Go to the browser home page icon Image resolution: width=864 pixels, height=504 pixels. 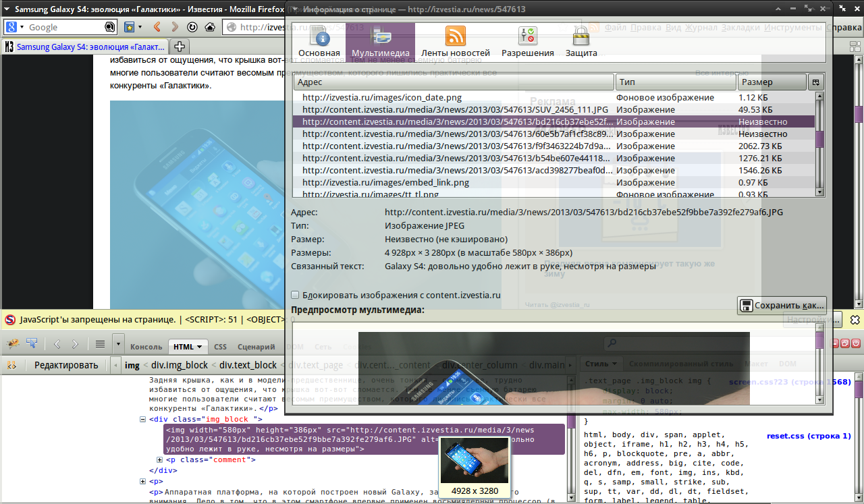pyautogui.click(x=210, y=27)
